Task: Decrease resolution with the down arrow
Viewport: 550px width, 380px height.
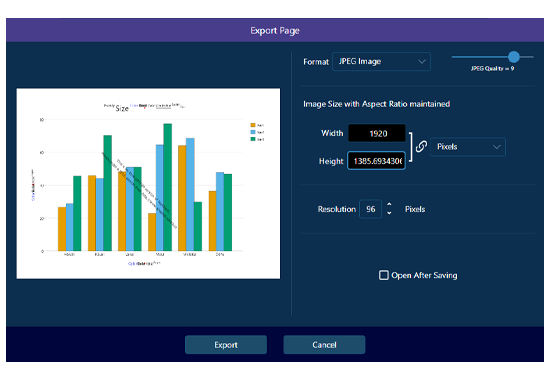Action: coord(389,213)
